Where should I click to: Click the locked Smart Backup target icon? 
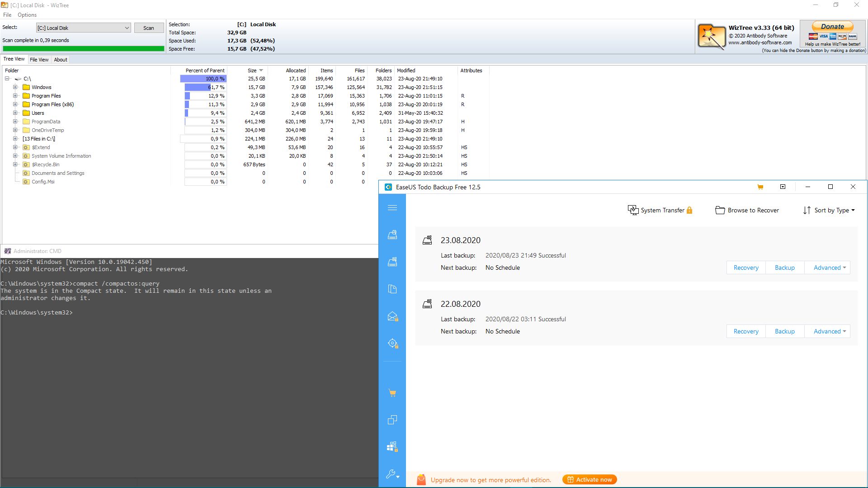pos(392,343)
